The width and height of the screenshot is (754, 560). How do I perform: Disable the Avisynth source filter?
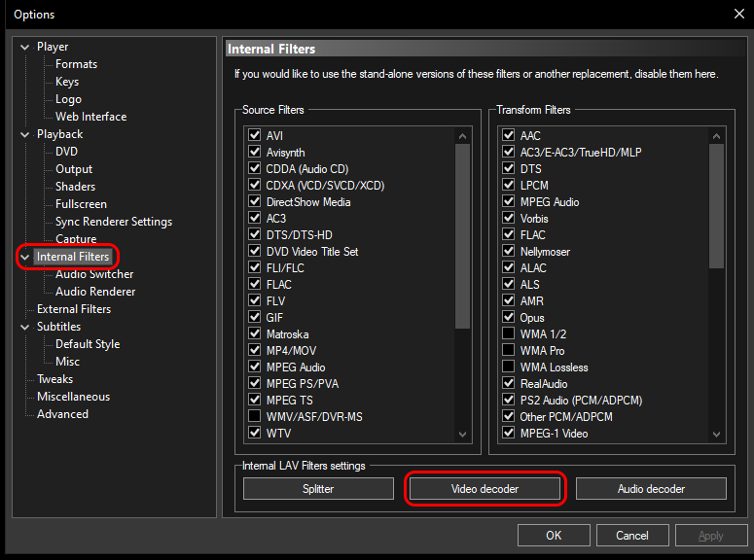click(x=254, y=152)
